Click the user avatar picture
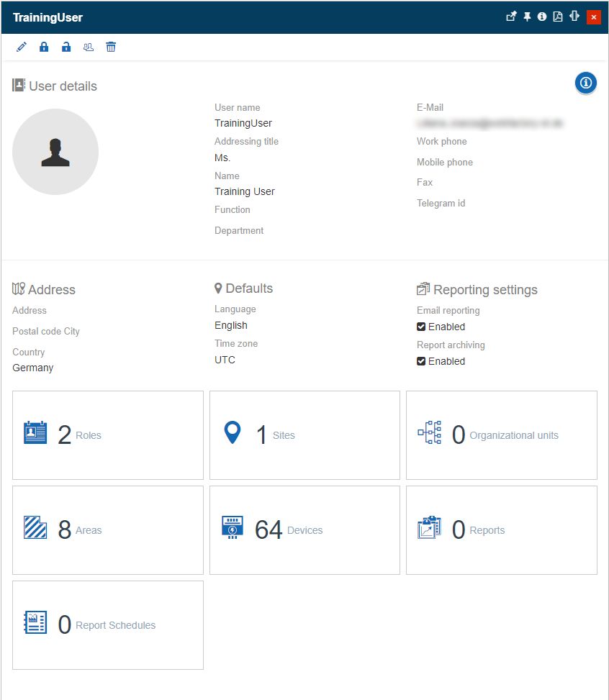This screenshot has width=609, height=700. (55, 152)
